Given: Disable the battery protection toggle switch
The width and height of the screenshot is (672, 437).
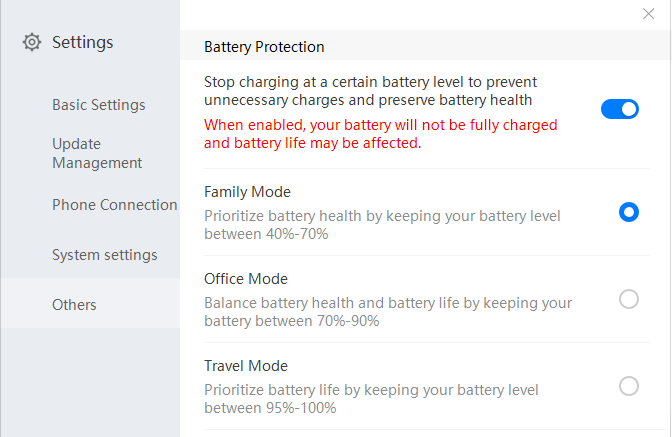Looking at the screenshot, I should click(620, 109).
